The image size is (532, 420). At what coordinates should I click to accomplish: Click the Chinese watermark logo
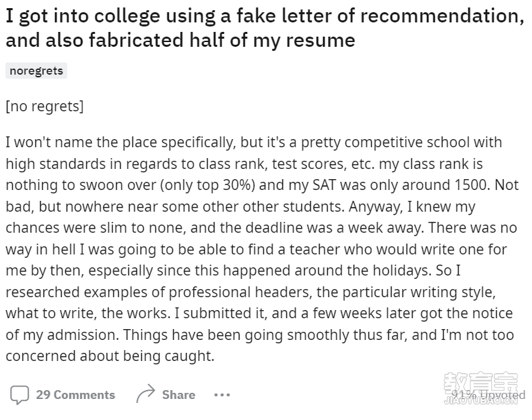coord(480,383)
